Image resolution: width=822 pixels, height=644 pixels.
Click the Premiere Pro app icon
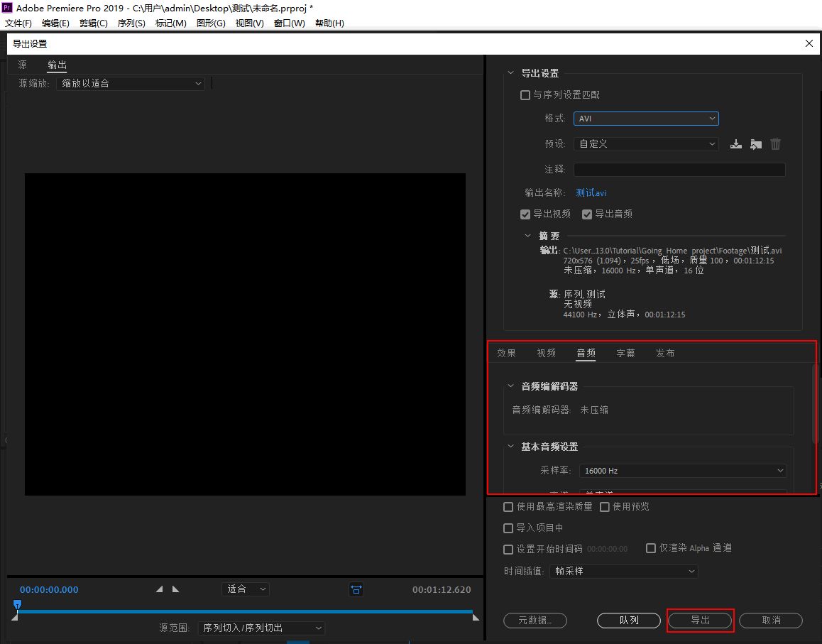click(7, 7)
